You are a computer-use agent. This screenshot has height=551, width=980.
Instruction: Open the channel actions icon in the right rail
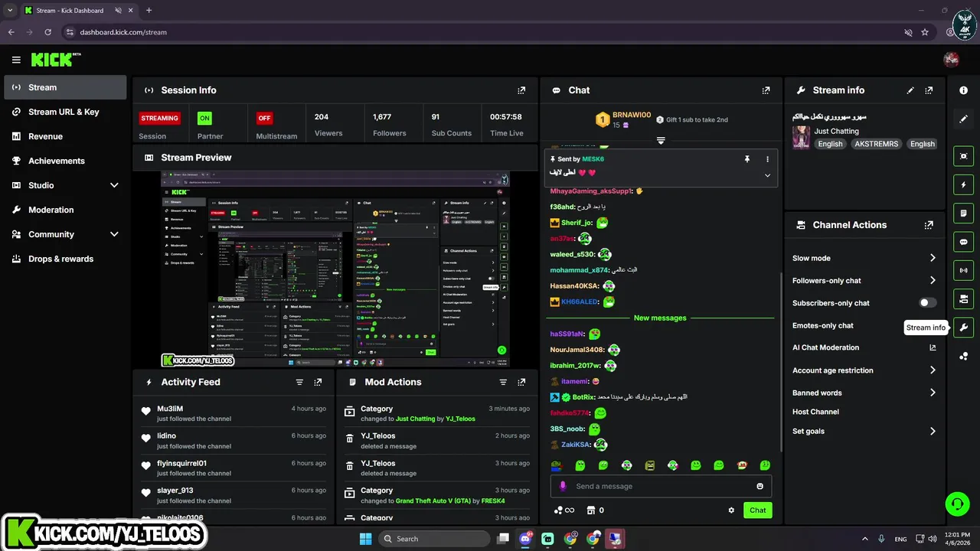point(963,298)
